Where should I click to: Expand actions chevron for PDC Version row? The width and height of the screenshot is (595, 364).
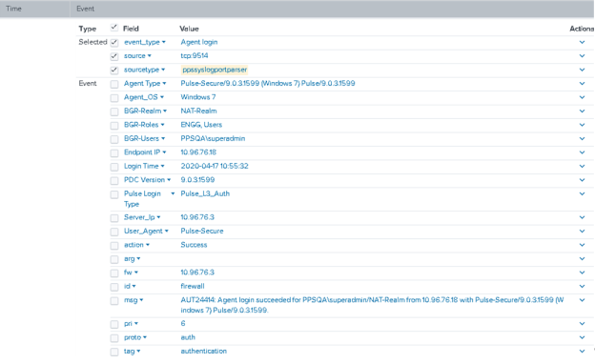(x=582, y=180)
